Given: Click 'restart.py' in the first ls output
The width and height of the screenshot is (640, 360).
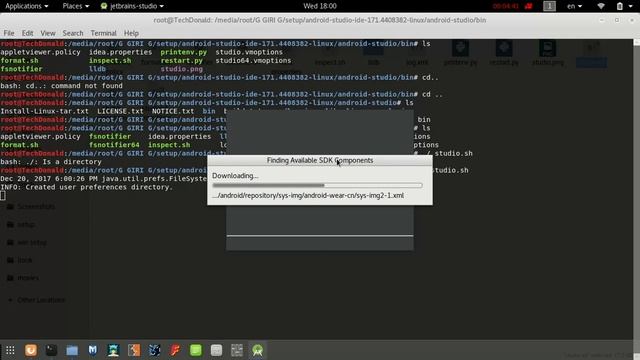Looking at the screenshot, I should [x=181, y=60].
